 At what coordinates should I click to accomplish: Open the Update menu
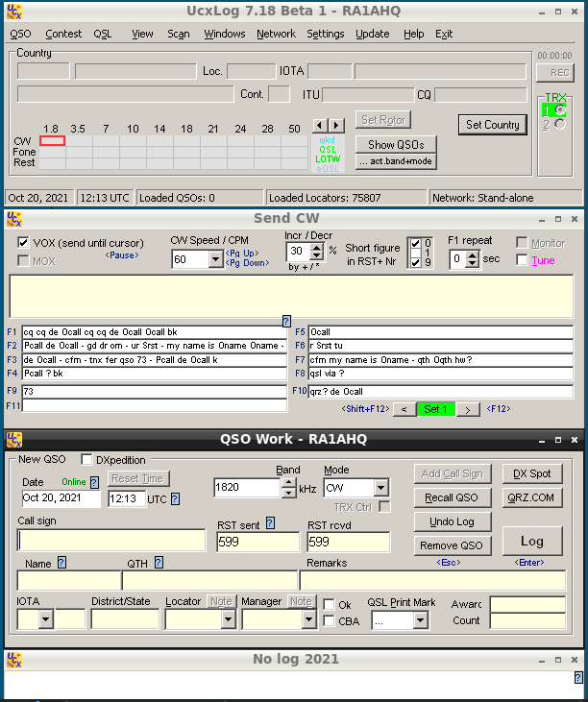coord(373,34)
